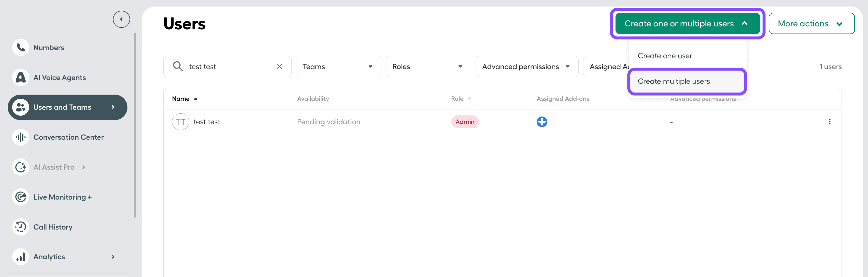Open Conversation Center from the sidebar icon

coord(20,137)
